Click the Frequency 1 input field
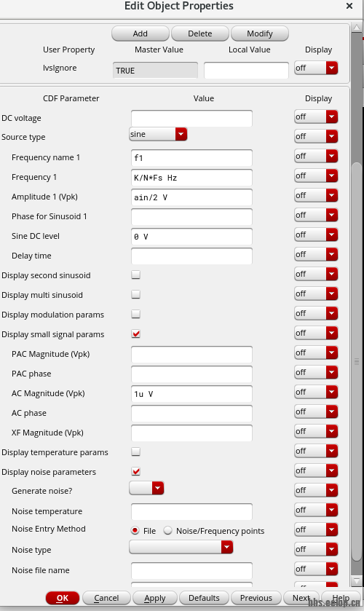 191,178
